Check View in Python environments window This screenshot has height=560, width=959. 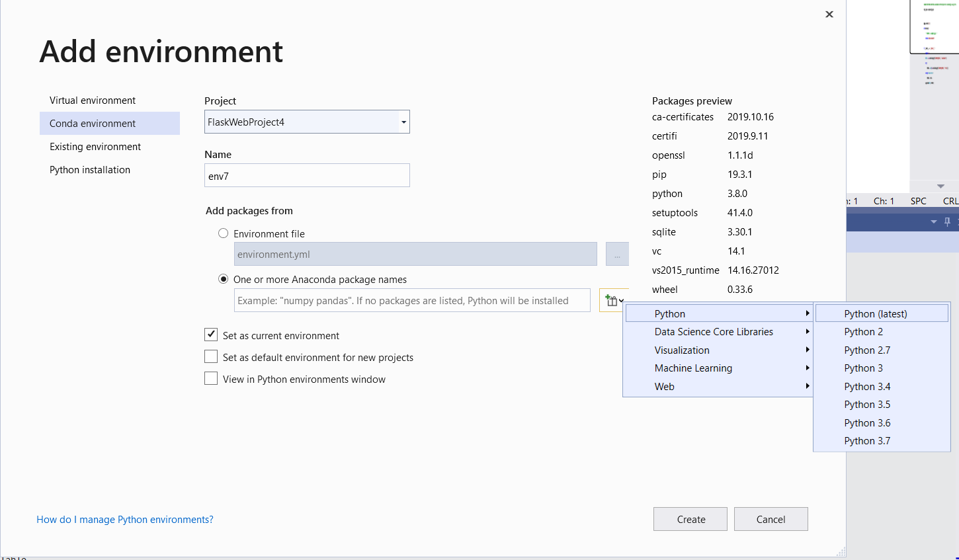[211, 379]
